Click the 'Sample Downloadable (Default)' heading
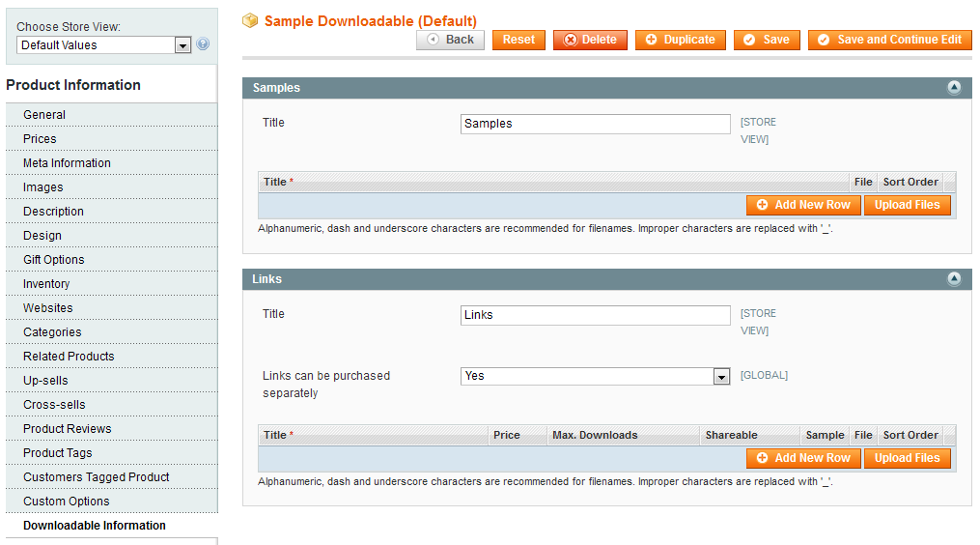 pos(370,21)
